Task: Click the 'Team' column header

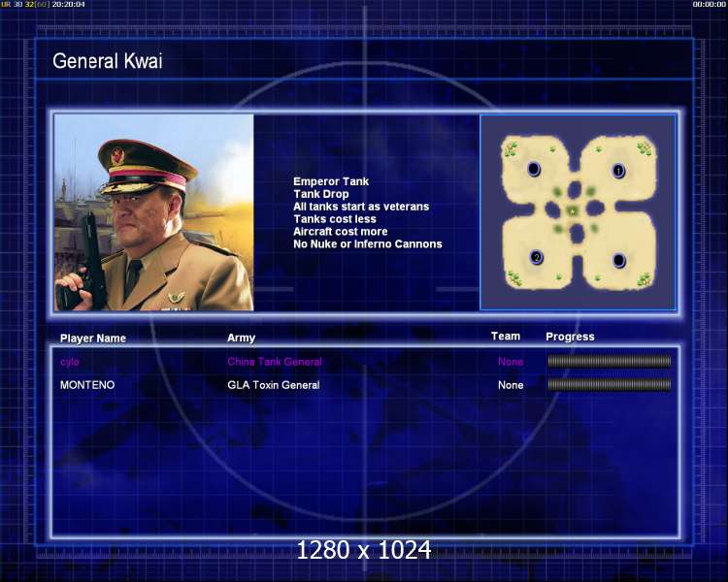Action: 506,336
